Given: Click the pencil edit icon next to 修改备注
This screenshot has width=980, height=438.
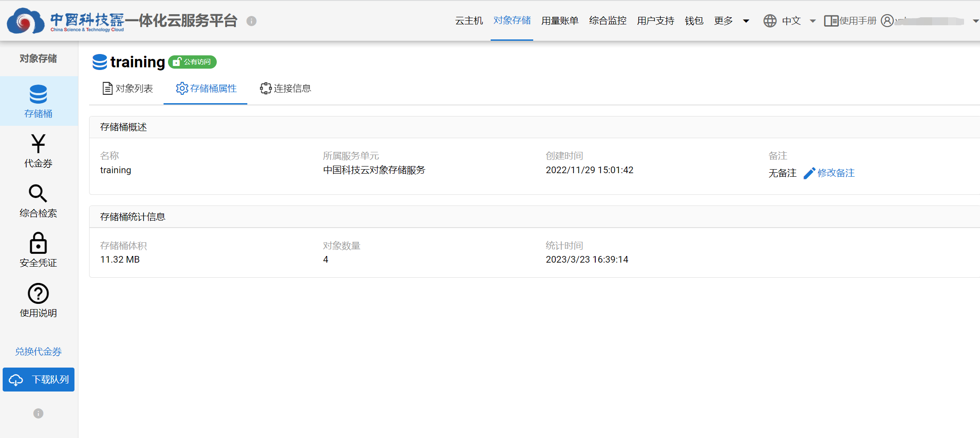Looking at the screenshot, I should (x=809, y=173).
